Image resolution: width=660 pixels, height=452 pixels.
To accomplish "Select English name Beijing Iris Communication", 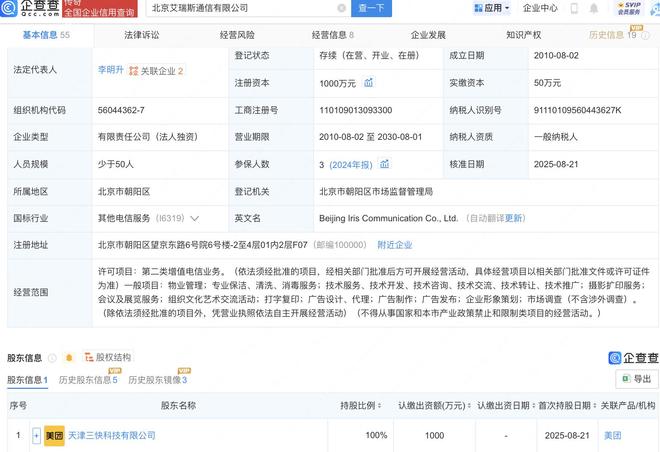I will click(x=388, y=218).
